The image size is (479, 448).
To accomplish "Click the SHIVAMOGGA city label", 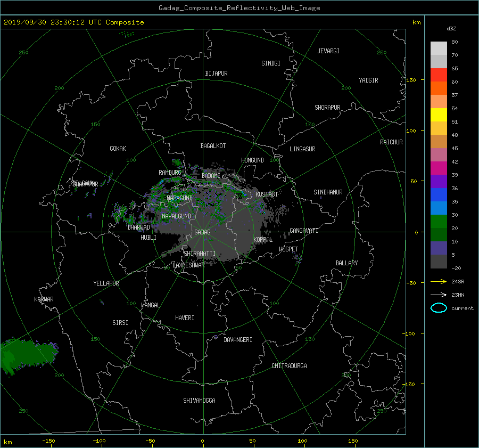I will pyautogui.click(x=199, y=401).
